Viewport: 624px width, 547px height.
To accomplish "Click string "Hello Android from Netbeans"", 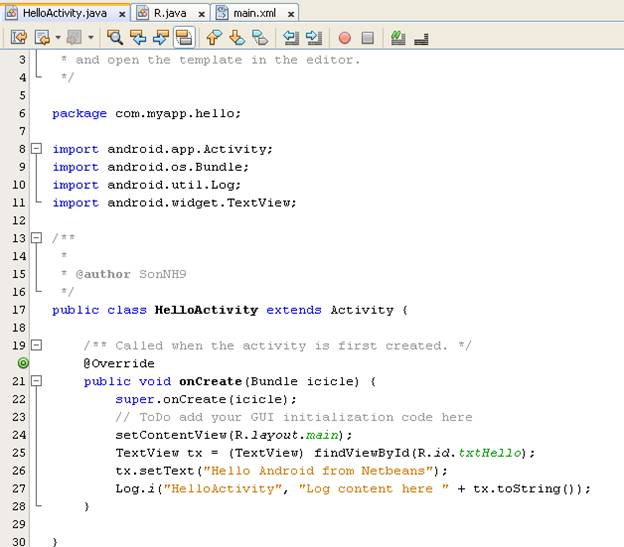I will point(318,471).
